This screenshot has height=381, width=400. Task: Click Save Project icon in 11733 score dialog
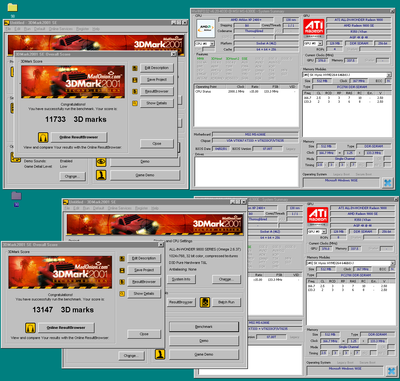(135, 80)
